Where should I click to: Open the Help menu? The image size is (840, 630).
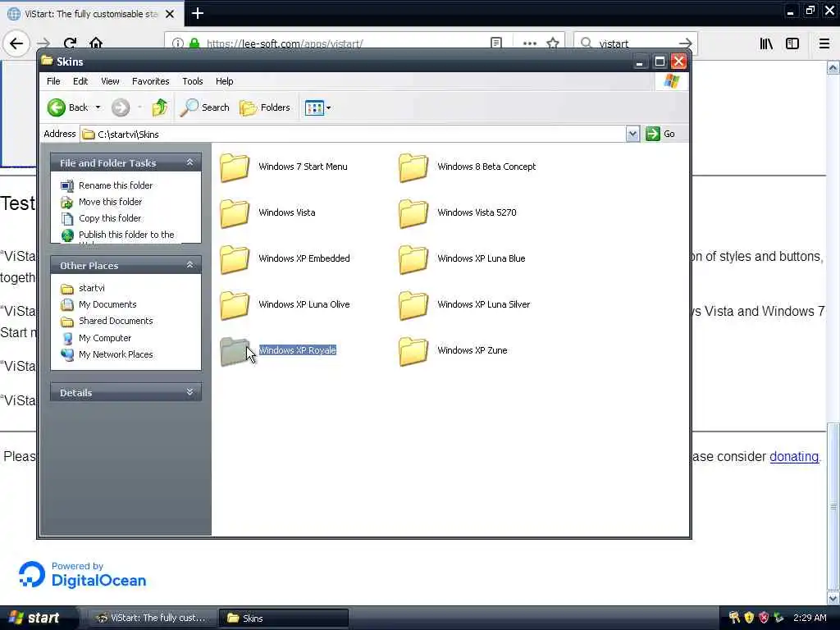pos(225,81)
